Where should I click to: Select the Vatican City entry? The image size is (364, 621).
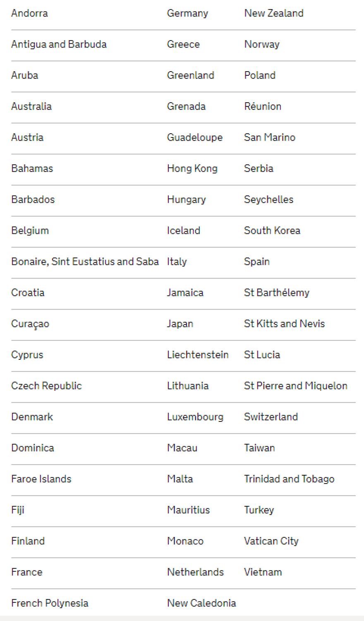271,541
